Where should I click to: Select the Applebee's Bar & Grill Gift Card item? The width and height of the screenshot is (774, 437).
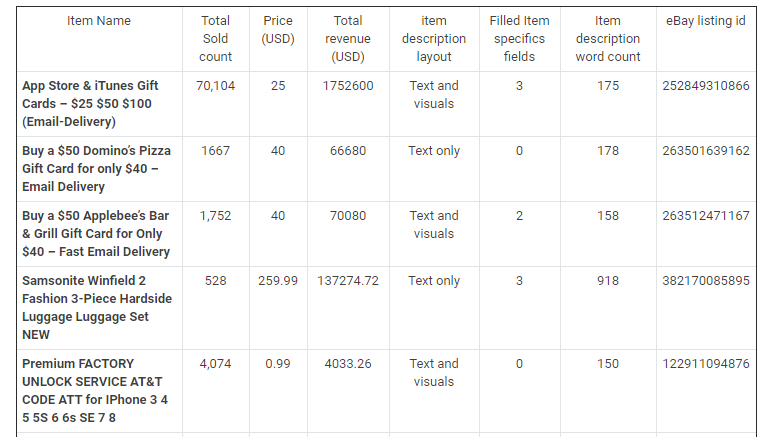pyautogui.click(x=96, y=234)
